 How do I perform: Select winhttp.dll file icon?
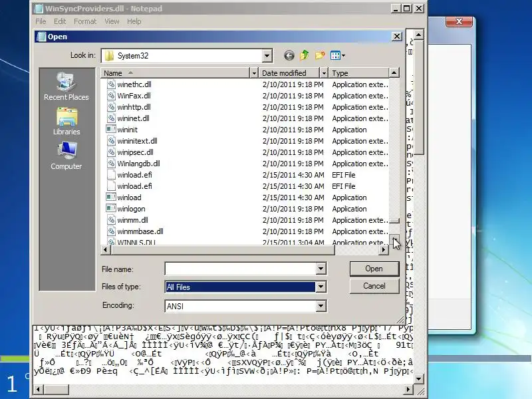(111, 107)
